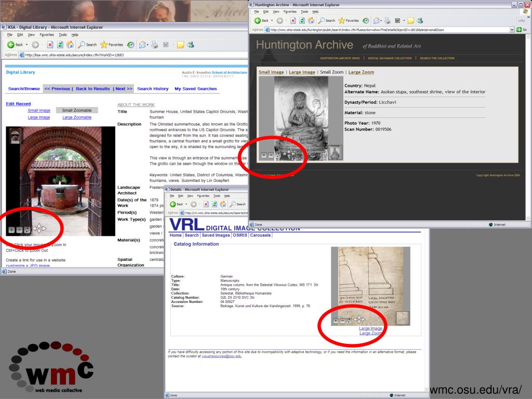Go back in the Huntington Archive window
This screenshot has width=532, height=399.
pos(262,21)
